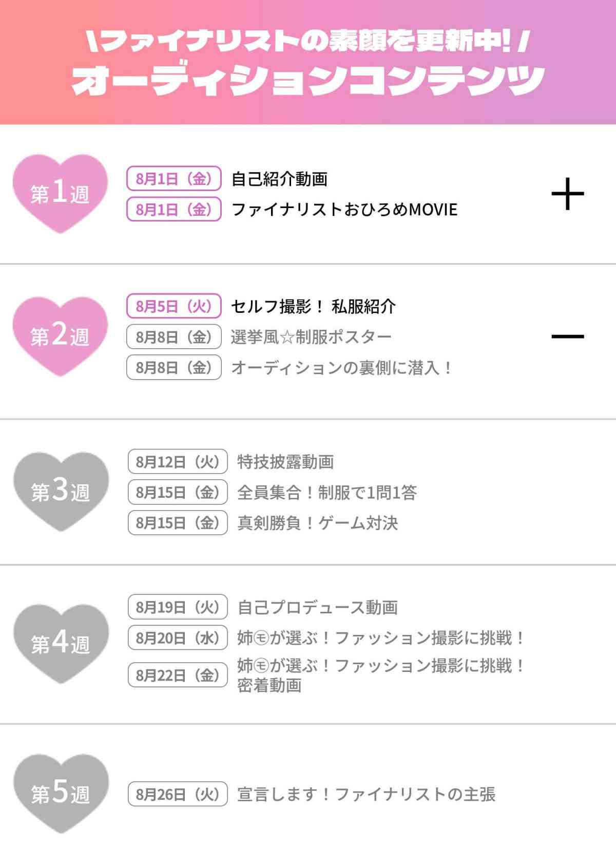Select 選挙風☆制服ポスター entry
This screenshot has width=616, height=863.
tap(311, 337)
